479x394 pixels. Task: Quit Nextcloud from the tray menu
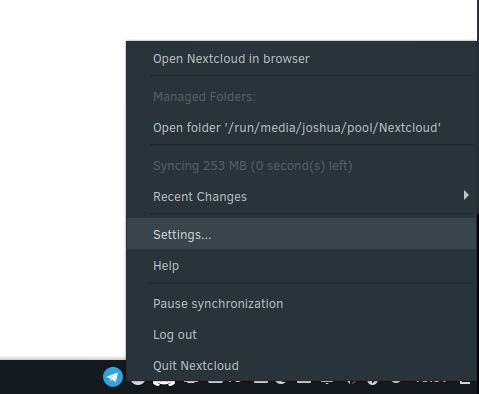point(302,366)
